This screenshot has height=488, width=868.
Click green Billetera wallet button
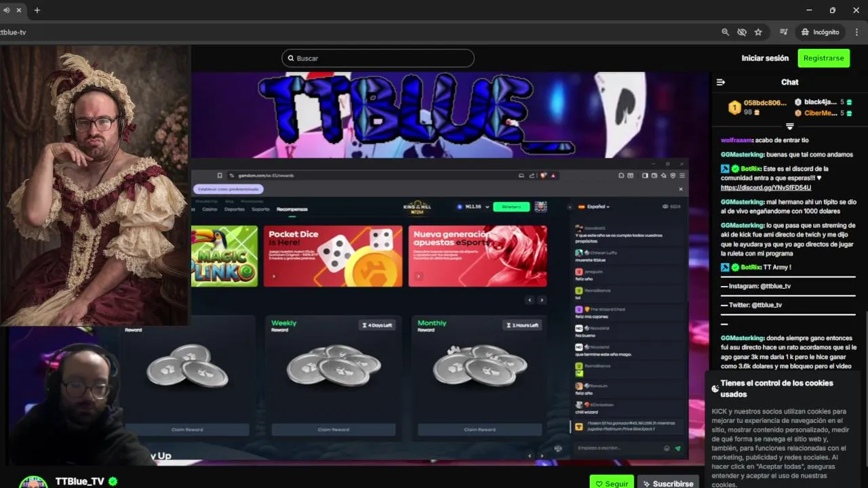click(x=511, y=207)
